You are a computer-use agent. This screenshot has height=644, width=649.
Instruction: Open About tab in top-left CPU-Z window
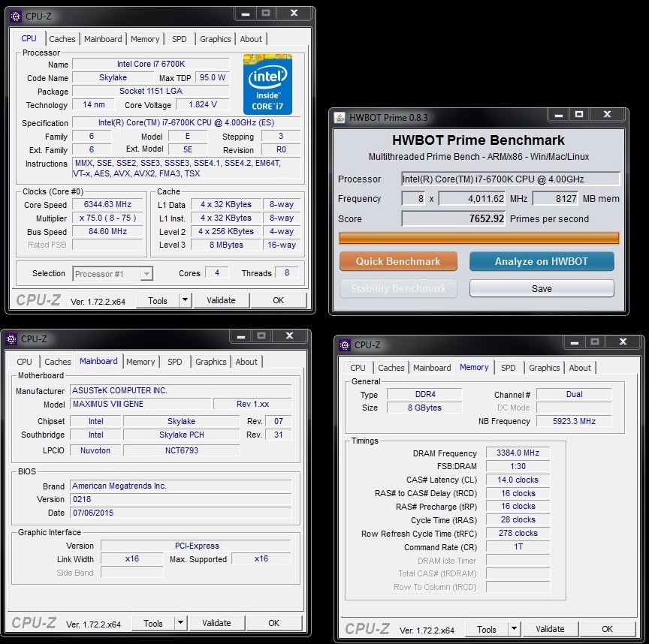click(251, 39)
